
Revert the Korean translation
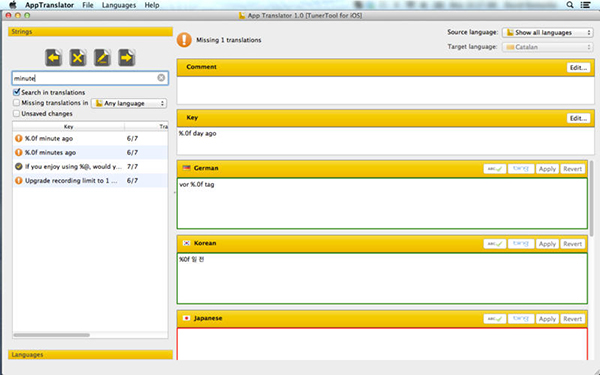click(572, 244)
